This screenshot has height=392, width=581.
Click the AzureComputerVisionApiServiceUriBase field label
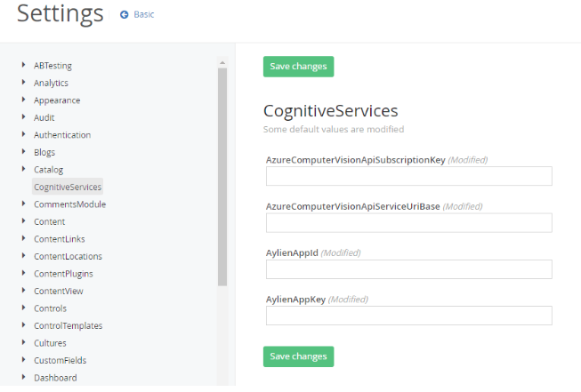pyautogui.click(x=352, y=206)
